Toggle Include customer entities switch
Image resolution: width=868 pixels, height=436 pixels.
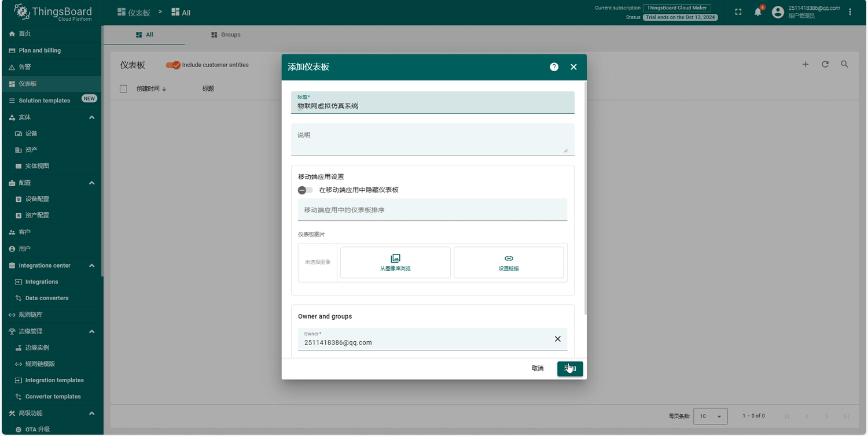tap(173, 65)
